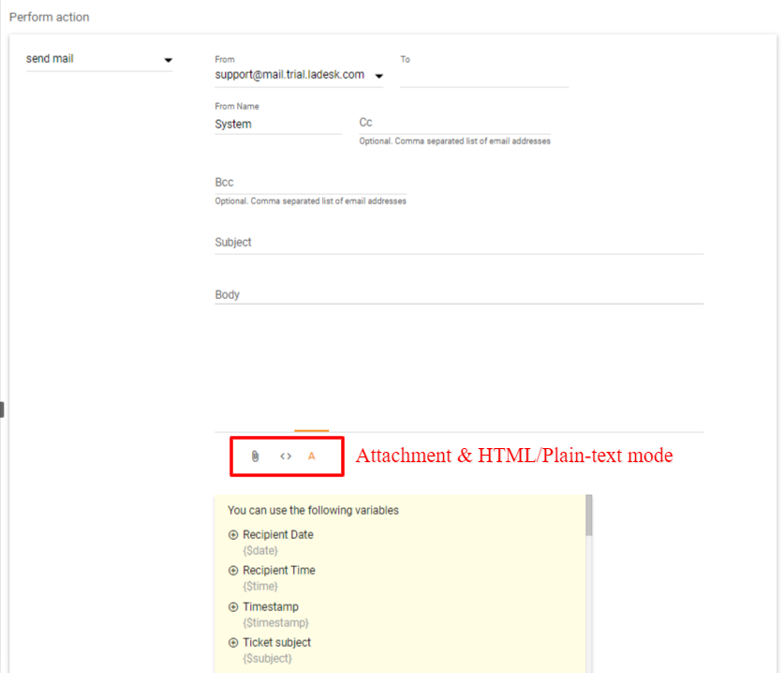Click the paperclip attachment icon
Screen dimensions: 784x673
coord(255,456)
